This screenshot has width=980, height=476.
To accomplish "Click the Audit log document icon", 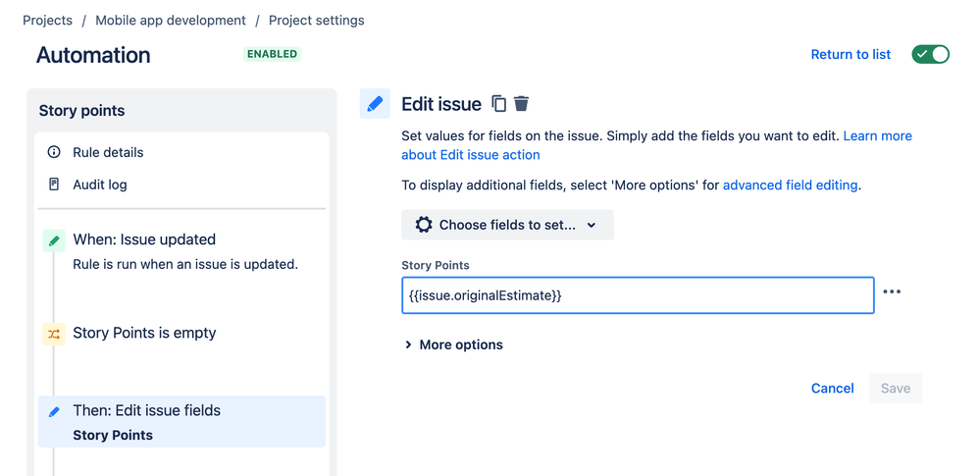I will coord(54,185).
